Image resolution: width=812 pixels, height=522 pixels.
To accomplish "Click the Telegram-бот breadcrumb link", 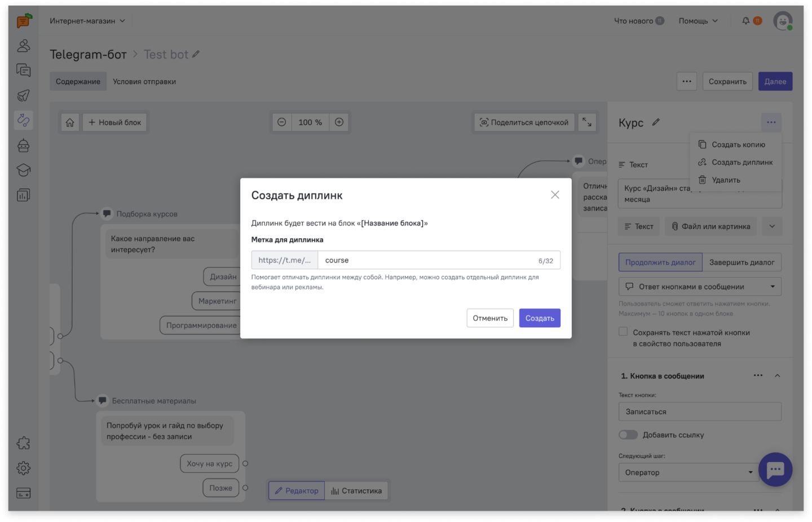I will tap(88, 54).
